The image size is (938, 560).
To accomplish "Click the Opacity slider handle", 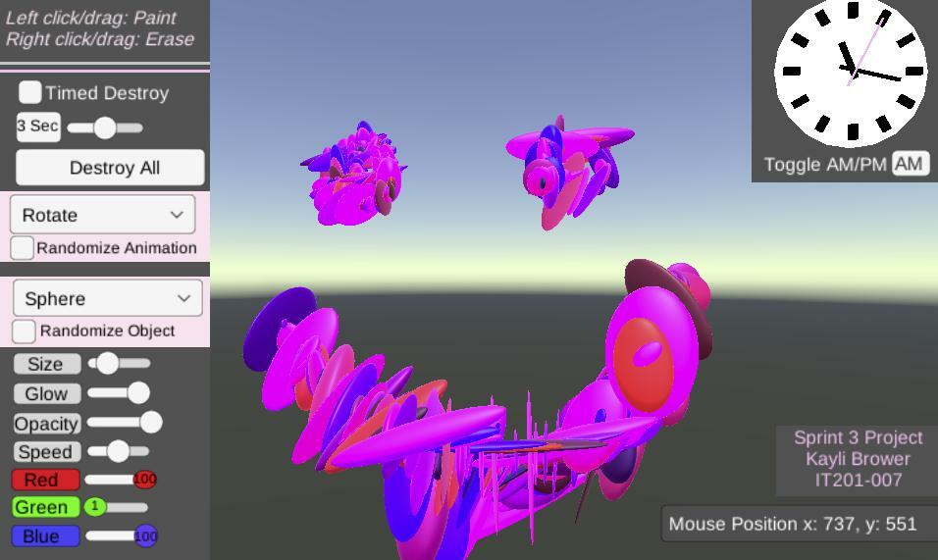I will tap(151, 422).
